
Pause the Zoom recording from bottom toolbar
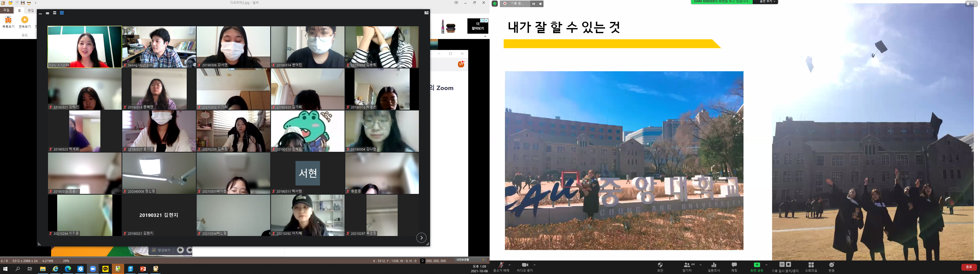click(782, 265)
